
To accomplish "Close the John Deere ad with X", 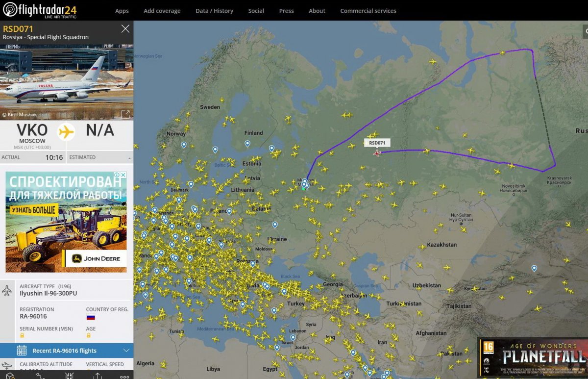I will coord(123,175).
